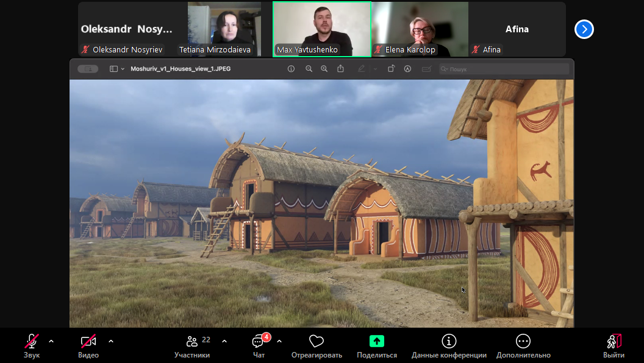Screen dimensions: 644x363
Task: Open Данные конференции meeting info
Action: [x=449, y=345]
